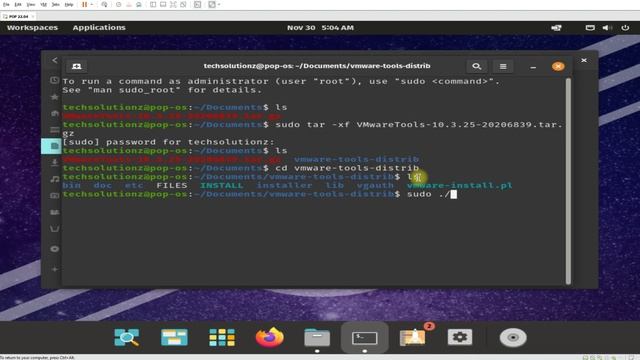This screenshot has height=360, width=640.
Task: Select the POP 22.04 VM tab
Action: (x=18, y=16)
